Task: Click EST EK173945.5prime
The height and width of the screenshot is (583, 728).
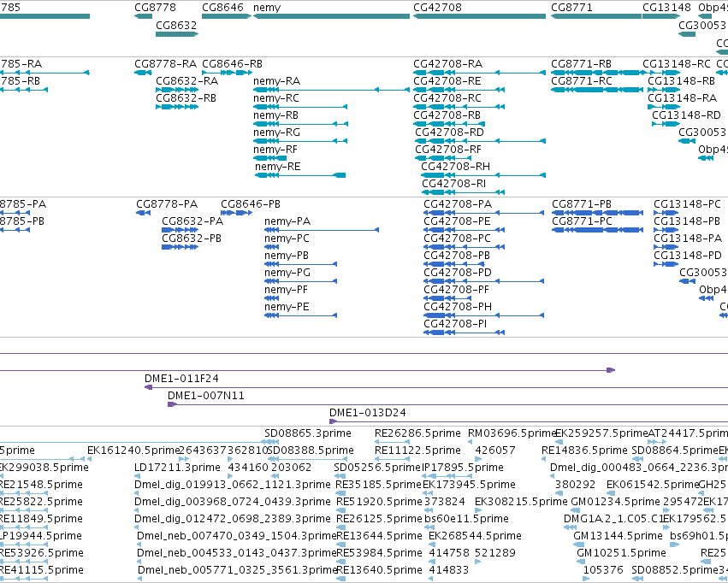Action: click(469, 485)
